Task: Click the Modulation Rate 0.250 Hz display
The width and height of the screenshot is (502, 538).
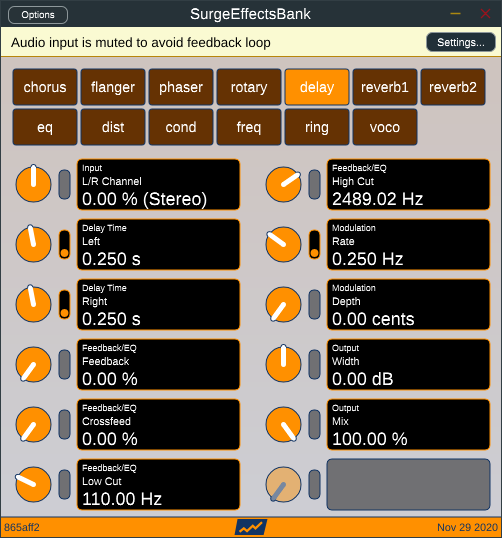Action: (408, 244)
